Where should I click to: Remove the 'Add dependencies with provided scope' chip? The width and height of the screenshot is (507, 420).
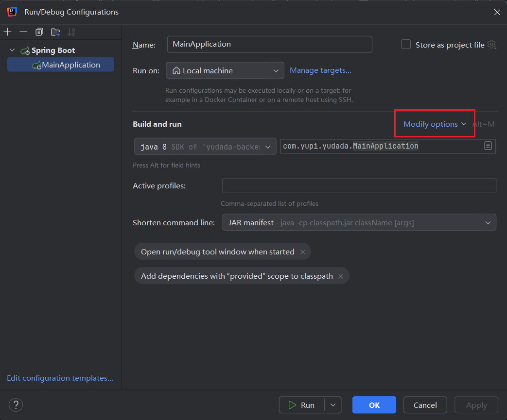[x=340, y=276]
